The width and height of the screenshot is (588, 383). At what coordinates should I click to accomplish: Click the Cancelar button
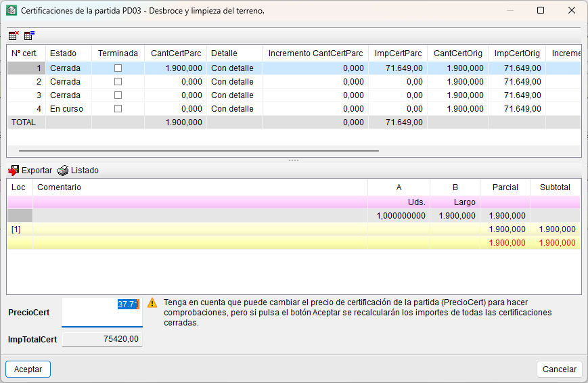point(560,369)
